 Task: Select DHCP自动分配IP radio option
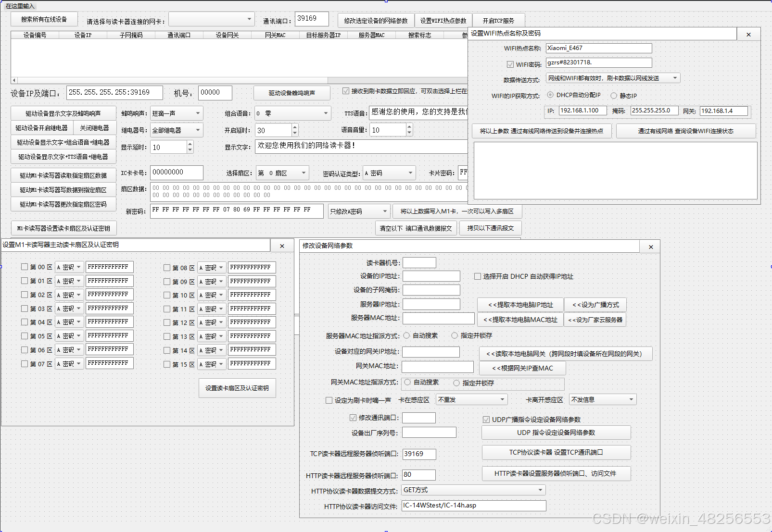[x=550, y=95]
